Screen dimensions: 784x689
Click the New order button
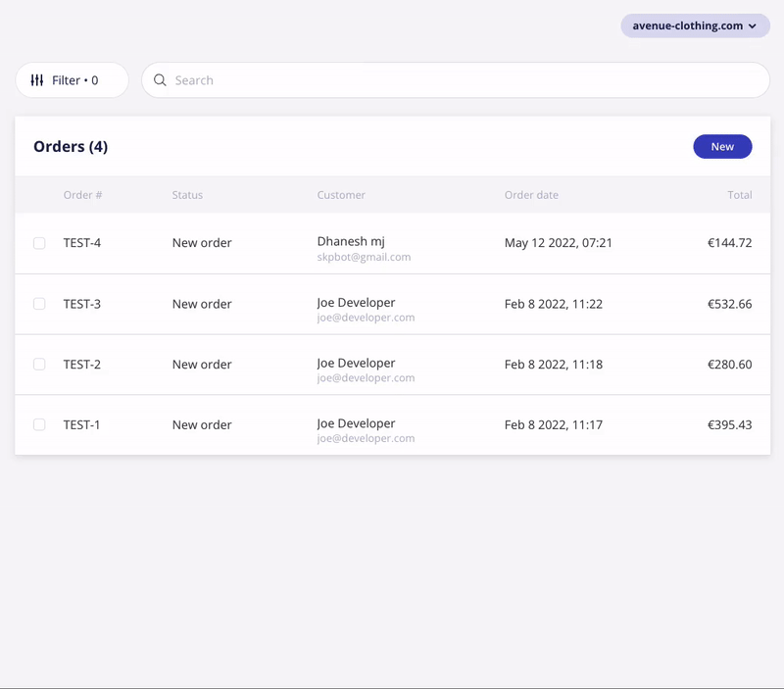click(x=722, y=146)
